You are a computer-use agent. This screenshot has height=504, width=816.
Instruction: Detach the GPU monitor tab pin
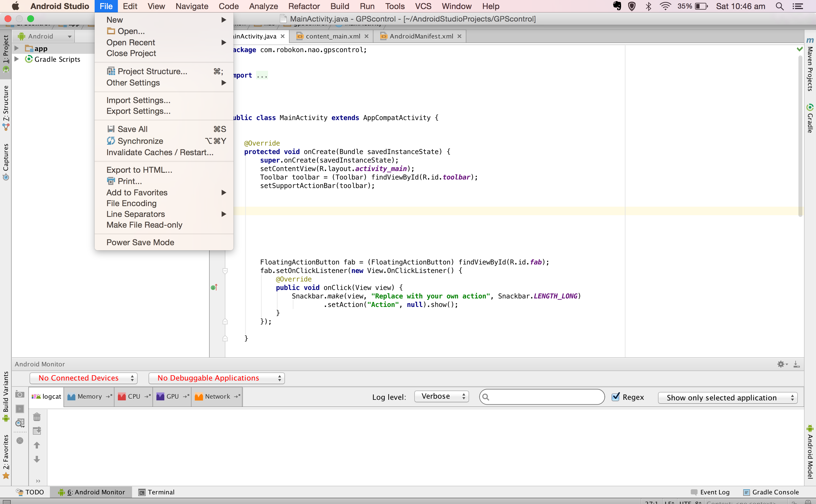click(186, 396)
